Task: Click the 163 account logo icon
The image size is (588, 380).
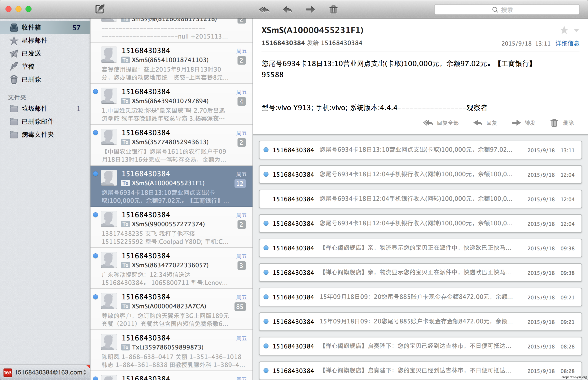Action: coord(7,372)
